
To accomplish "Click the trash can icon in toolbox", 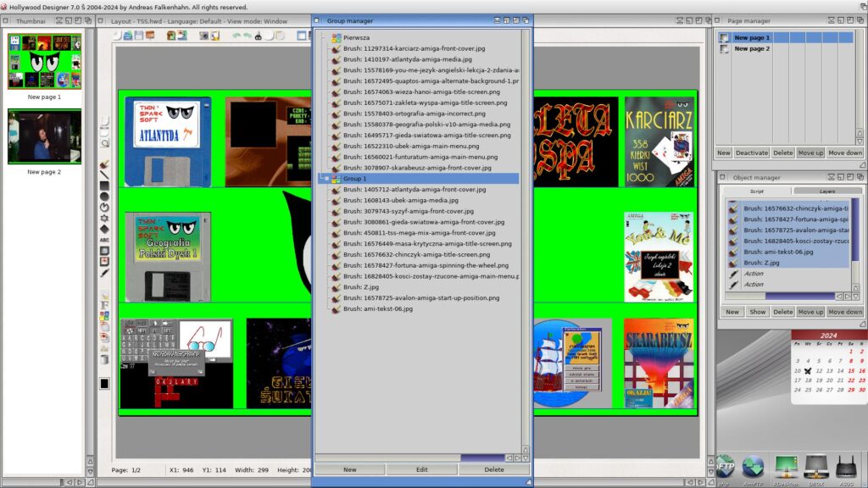I will click(104, 359).
